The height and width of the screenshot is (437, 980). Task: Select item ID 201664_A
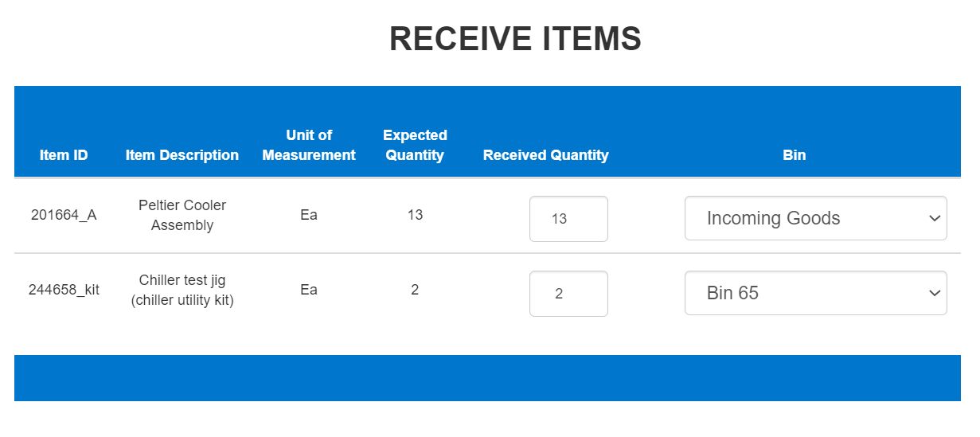[64, 214]
